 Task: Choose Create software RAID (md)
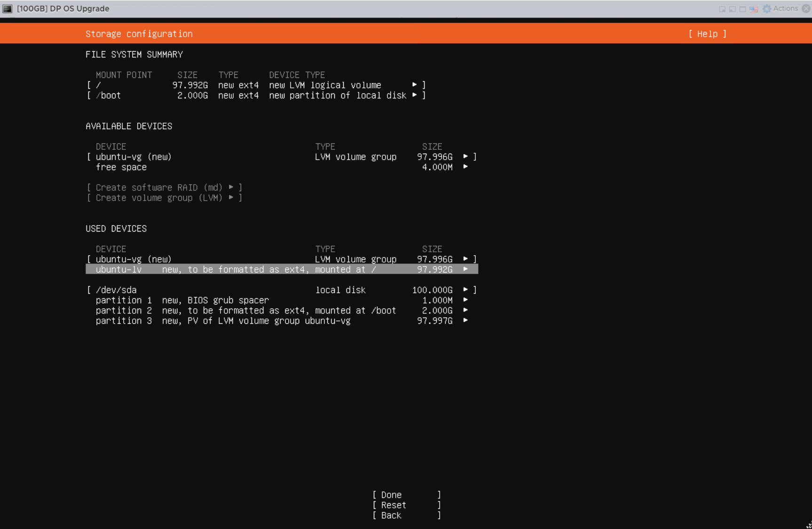point(164,187)
